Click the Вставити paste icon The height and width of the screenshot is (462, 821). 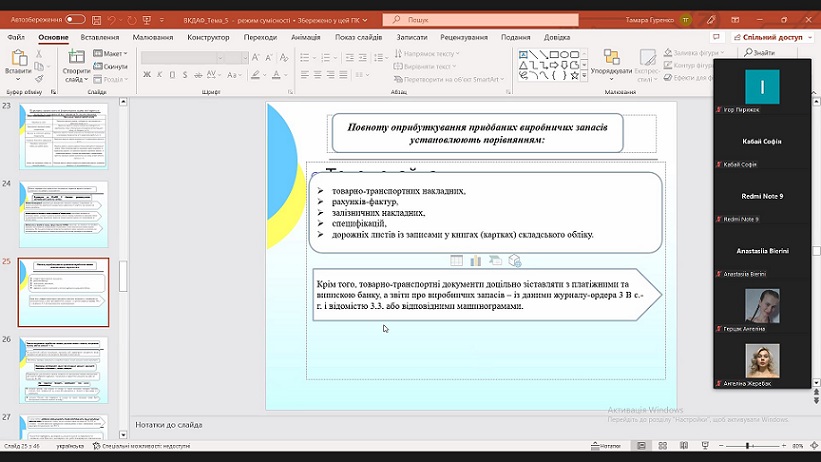[18, 59]
